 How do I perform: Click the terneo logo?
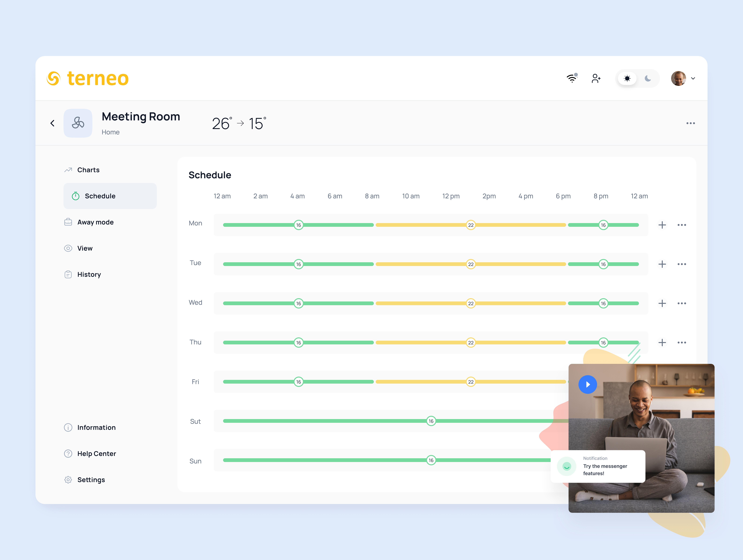click(88, 78)
